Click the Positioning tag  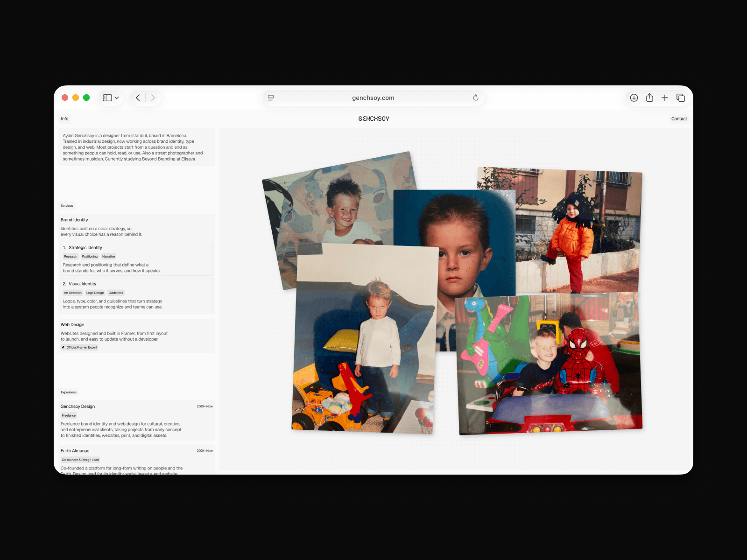click(x=90, y=257)
